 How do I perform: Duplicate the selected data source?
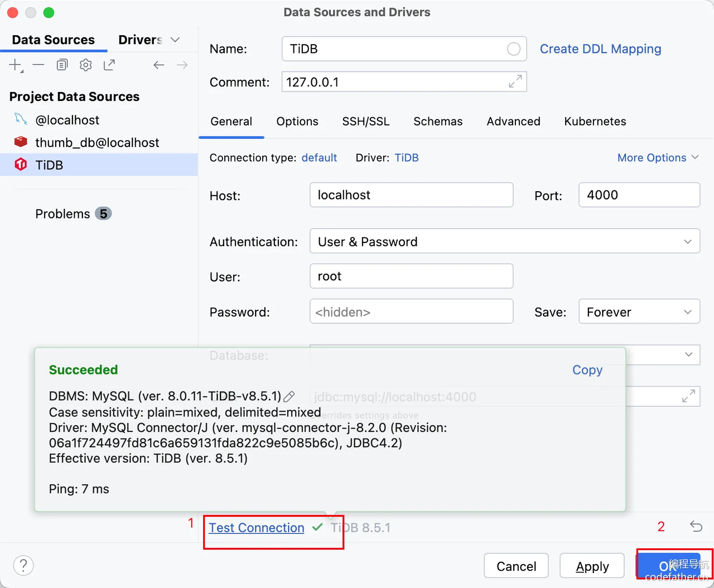[62, 65]
